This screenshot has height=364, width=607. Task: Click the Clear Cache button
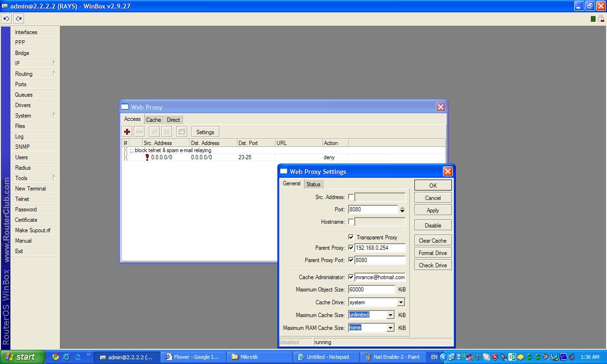(432, 240)
